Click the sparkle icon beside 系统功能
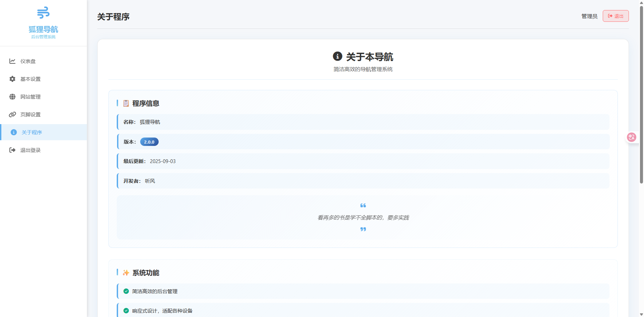644x317 pixels. [x=126, y=273]
